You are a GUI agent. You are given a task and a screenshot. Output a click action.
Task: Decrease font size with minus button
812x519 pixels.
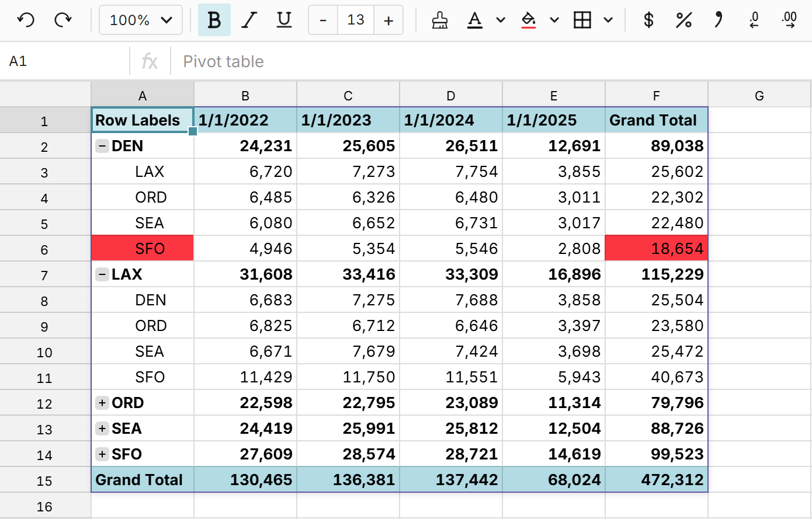[323, 20]
